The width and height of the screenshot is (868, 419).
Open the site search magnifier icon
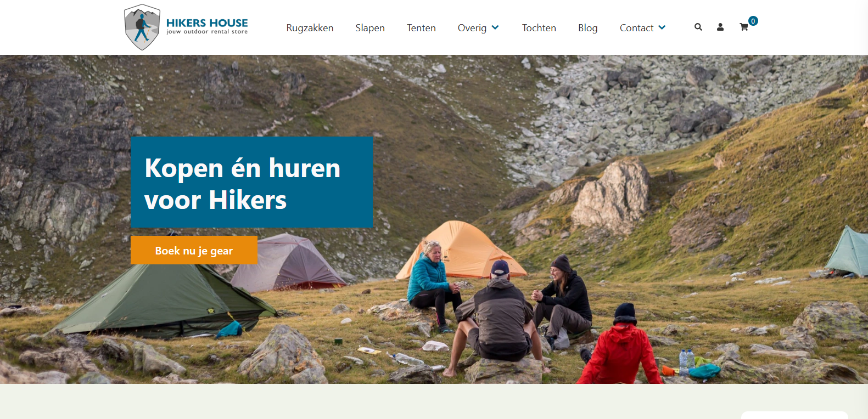click(698, 27)
